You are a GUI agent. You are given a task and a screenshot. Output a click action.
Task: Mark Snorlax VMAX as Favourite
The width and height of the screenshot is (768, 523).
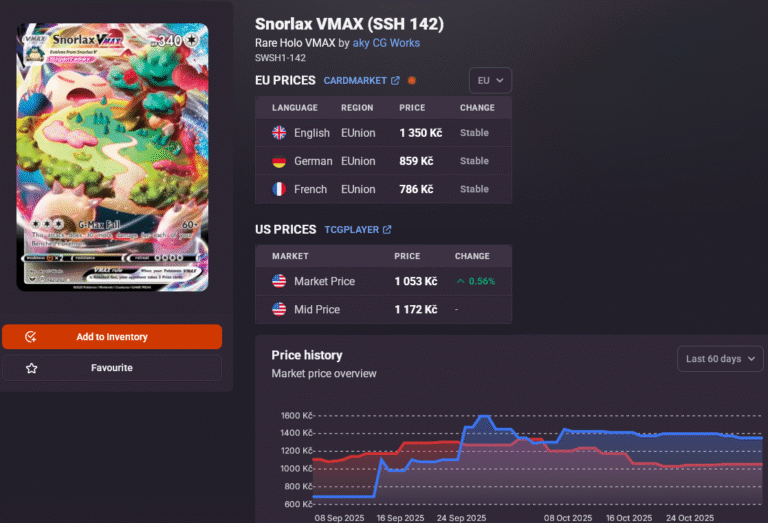[112, 368]
